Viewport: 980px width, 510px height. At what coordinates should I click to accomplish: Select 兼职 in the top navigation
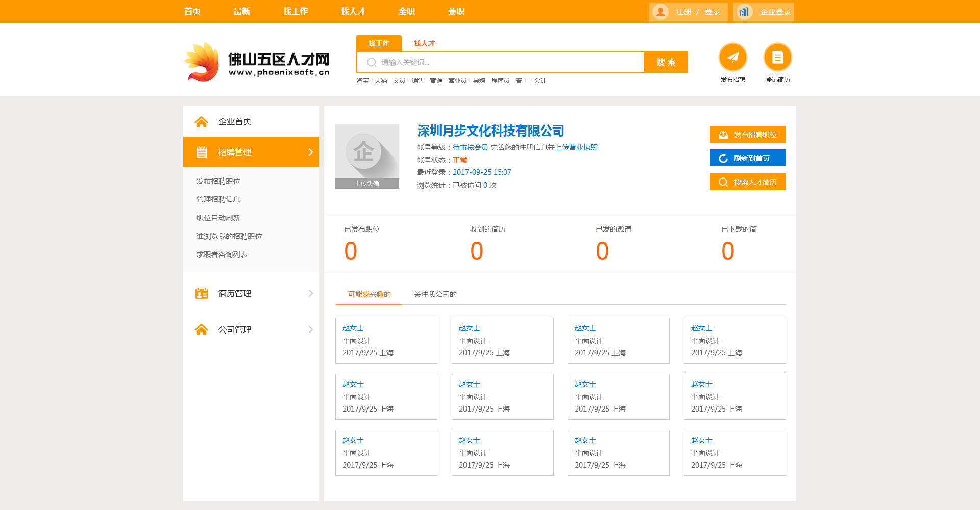(x=456, y=11)
